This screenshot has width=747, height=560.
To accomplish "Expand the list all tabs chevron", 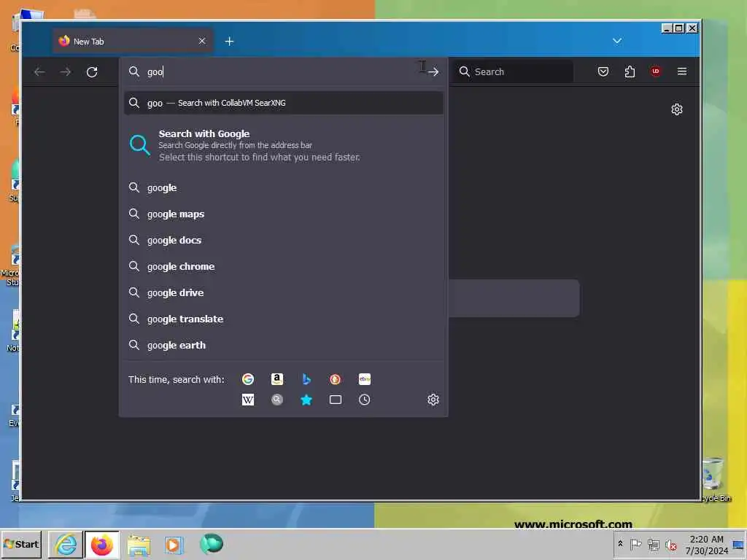I will point(617,41).
